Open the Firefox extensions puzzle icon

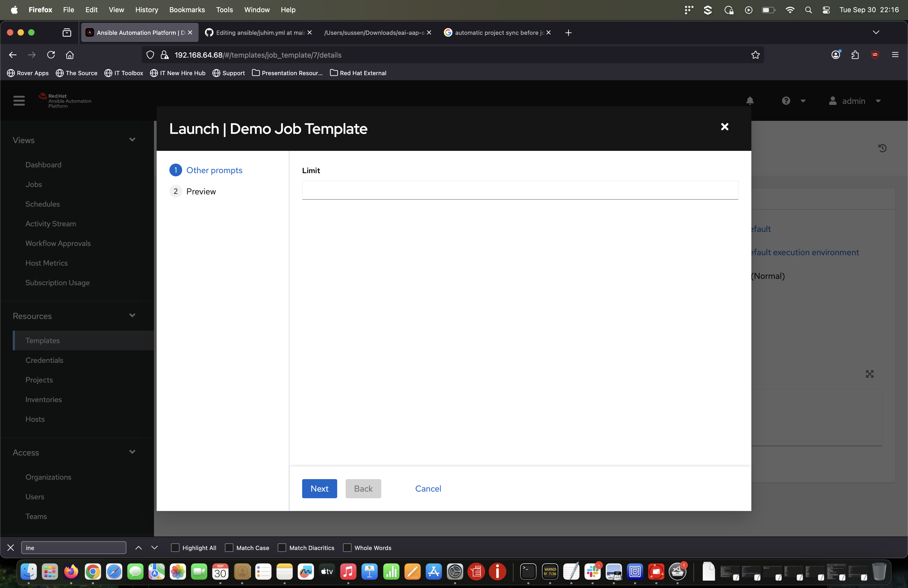(855, 55)
